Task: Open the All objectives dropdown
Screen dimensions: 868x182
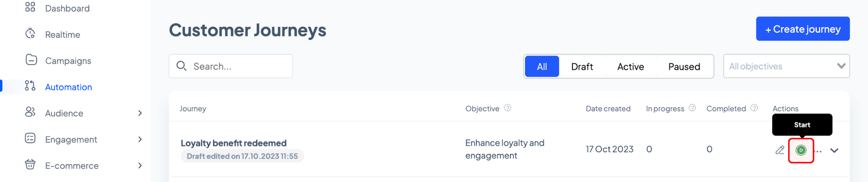Action: (786, 66)
